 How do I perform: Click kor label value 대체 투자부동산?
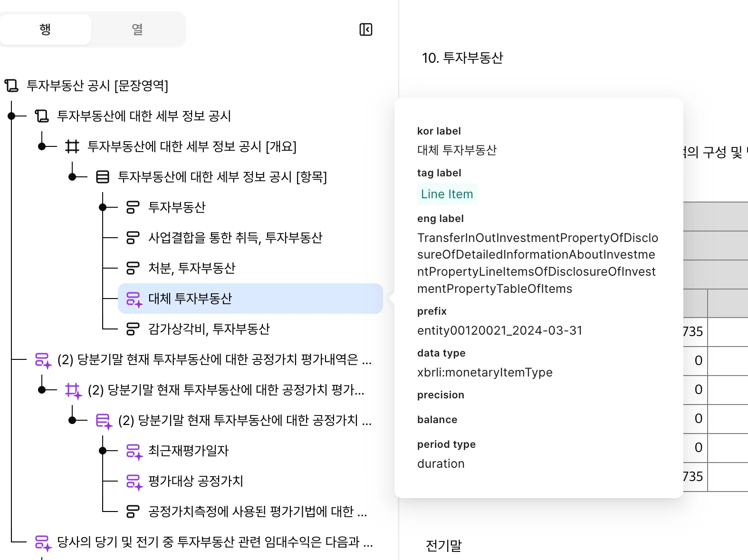click(457, 150)
